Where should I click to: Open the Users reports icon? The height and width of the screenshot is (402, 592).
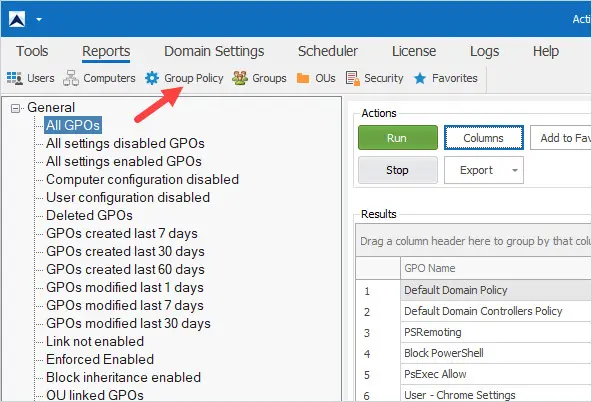coord(15,78)
